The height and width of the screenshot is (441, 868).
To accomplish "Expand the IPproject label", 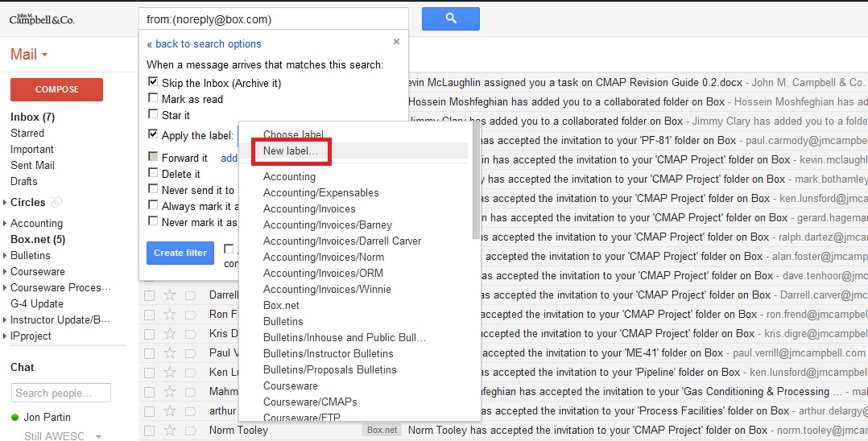I will 5,336.
